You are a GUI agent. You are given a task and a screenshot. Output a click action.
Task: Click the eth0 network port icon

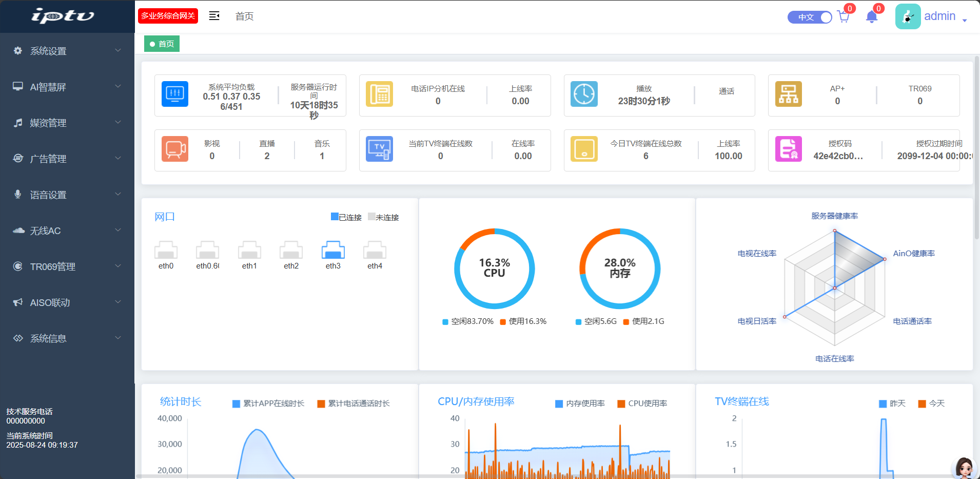(166, 251)
